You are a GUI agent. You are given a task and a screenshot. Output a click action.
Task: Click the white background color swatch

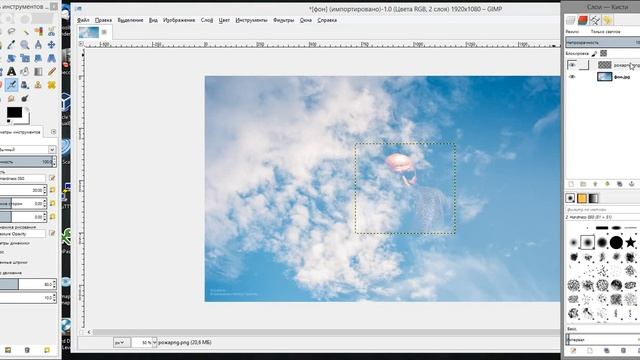point(26,119)
